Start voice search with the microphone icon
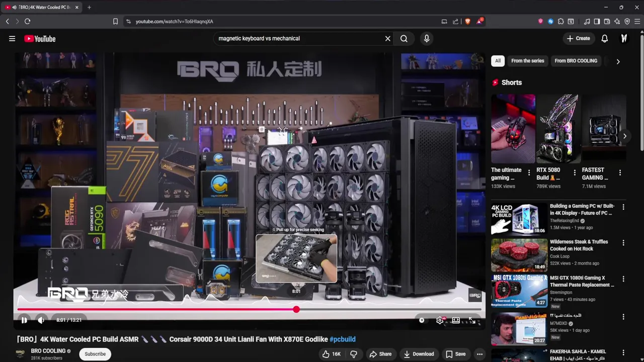The height and width of the screenshot is (362, 644). [427, 38]
